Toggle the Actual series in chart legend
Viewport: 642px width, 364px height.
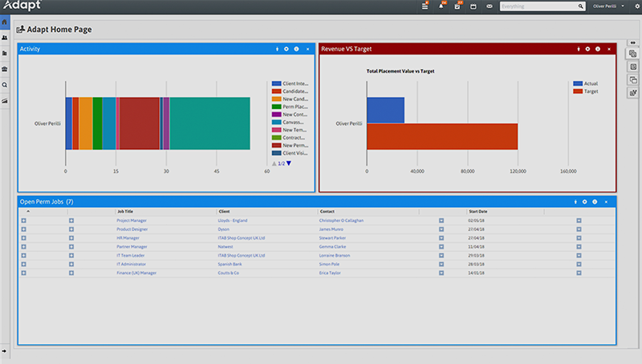(x=587, y=83)
